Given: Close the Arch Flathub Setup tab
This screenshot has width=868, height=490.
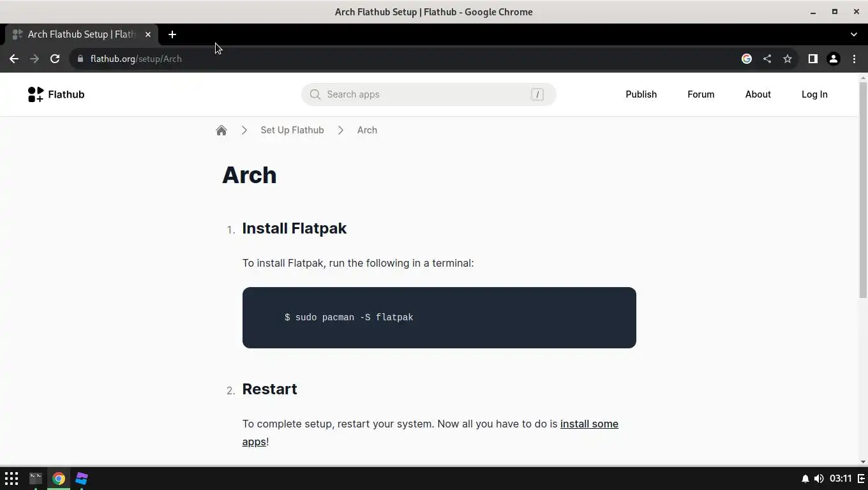Looking at the screenshot, I should 148,34.
